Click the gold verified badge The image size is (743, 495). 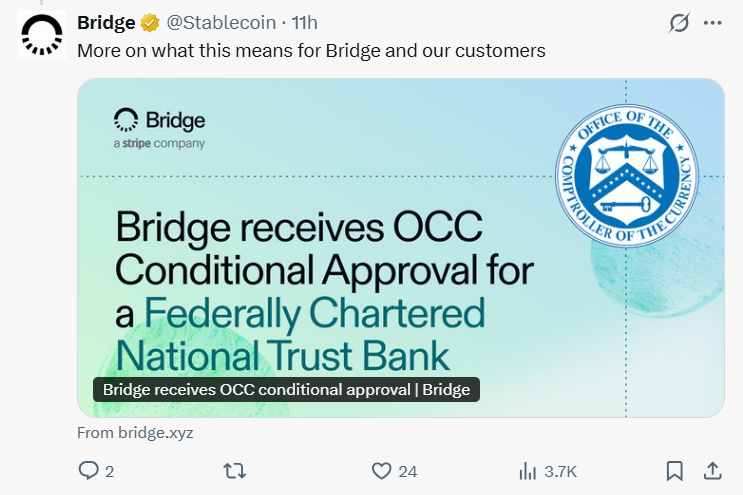(x=150, y=23)
